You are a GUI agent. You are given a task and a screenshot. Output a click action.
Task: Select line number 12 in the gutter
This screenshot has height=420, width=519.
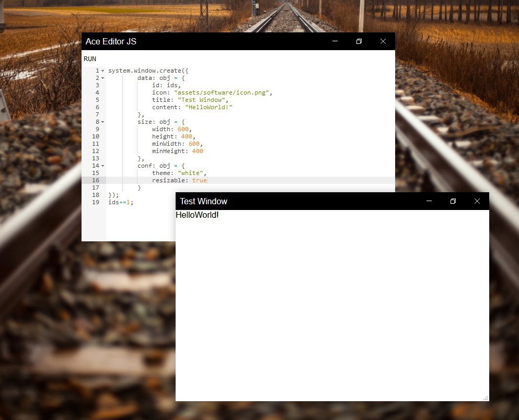(x=96, y=151)
